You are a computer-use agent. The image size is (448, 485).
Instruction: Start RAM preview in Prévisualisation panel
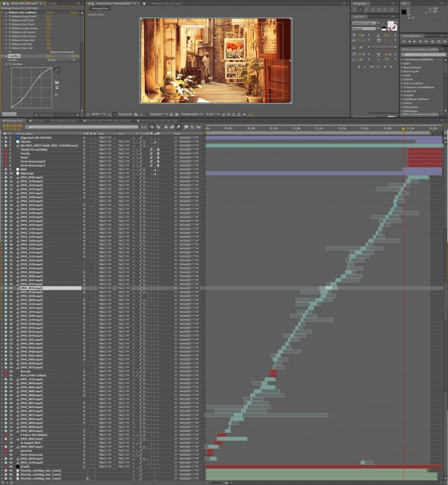tap(444, 41)
